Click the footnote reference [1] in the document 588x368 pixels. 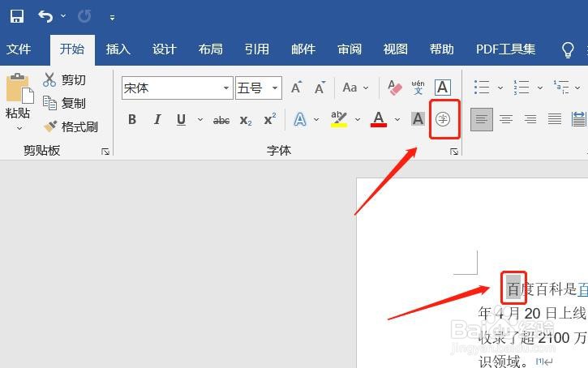(x=539, y=361)
